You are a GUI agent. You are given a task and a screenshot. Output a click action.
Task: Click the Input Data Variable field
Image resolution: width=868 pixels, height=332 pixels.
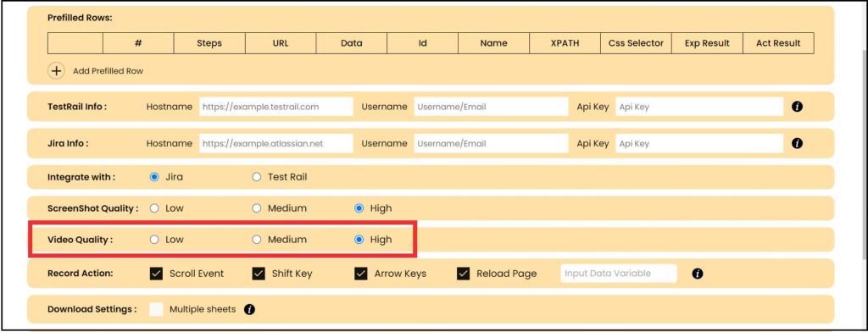click(x=618, y=274)
